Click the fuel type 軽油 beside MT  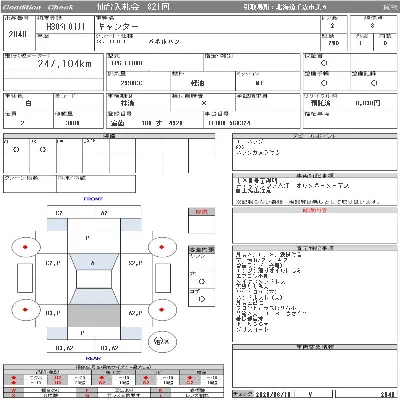pos(197,83)
